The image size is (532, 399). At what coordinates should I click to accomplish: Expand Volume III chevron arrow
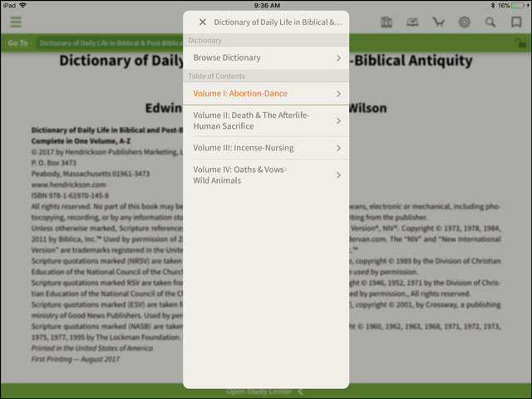pos(338,148)
